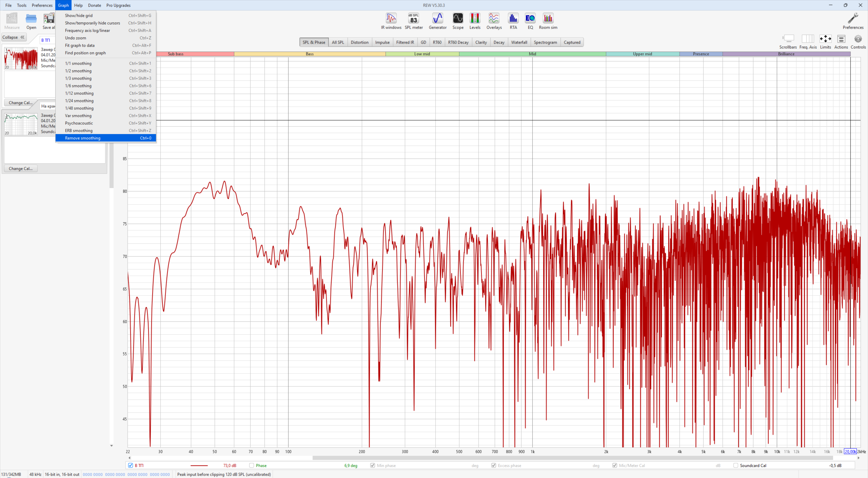The image size is (868, 478).
Task: Open the GD graph tab
Action: [423, 42]
